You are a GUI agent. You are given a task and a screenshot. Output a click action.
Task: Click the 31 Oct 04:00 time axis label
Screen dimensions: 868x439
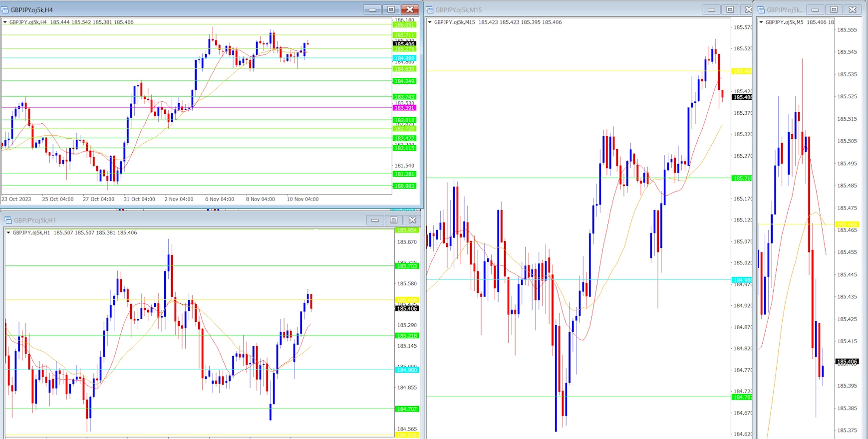click(139, 199)
